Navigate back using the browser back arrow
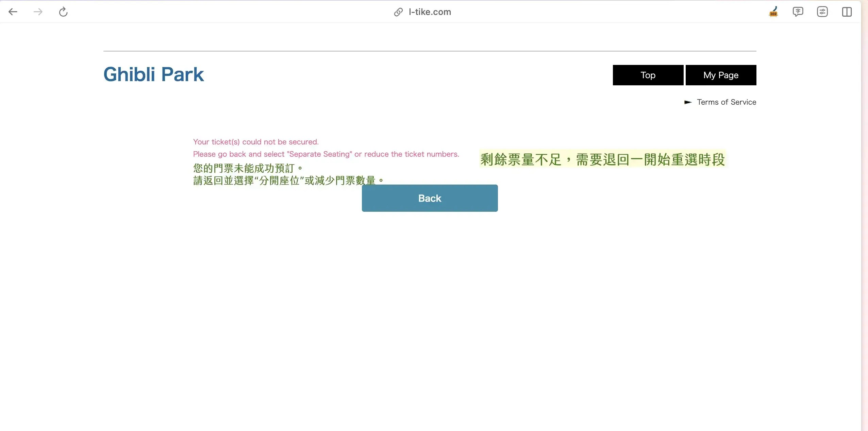868x431 pixels. pos(13,12)
